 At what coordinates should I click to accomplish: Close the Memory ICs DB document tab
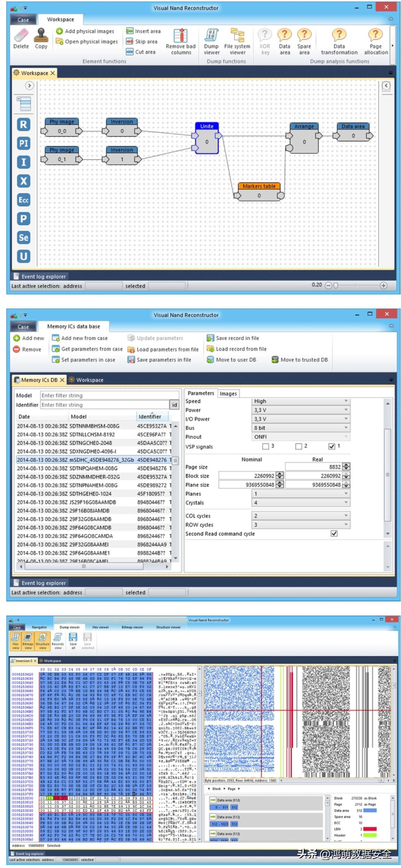pyautogui.click(x=62, y=380)
